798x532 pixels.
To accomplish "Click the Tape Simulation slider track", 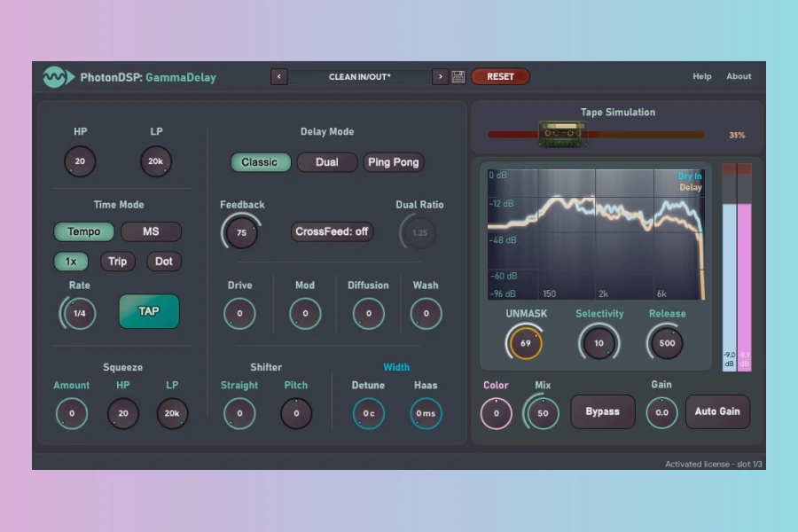I will pos(596,135).
